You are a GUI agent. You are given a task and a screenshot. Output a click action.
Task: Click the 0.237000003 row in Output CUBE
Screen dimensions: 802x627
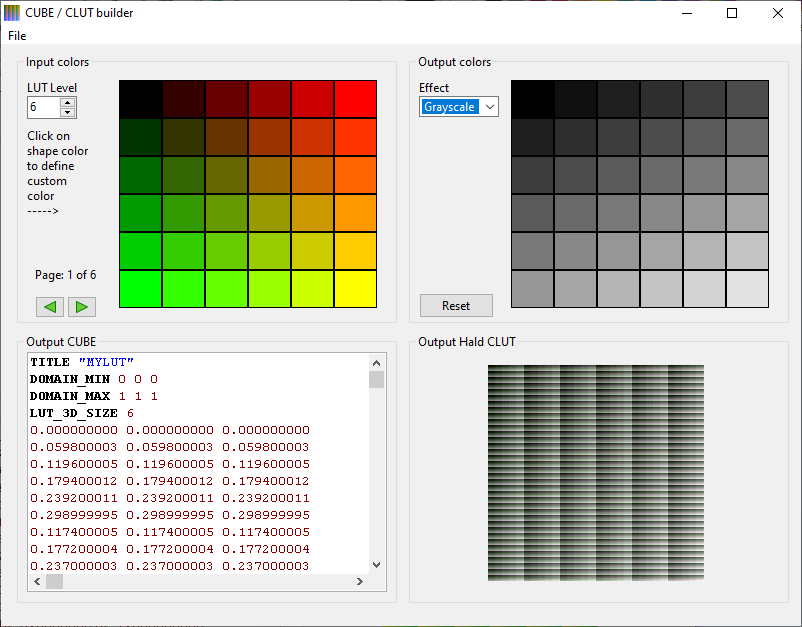[x=170, y=566]
